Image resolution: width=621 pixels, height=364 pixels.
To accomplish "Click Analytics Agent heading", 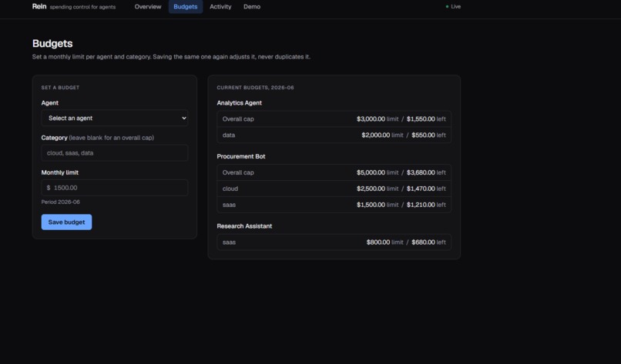I will pyautogui.click(x=239, y=103).
